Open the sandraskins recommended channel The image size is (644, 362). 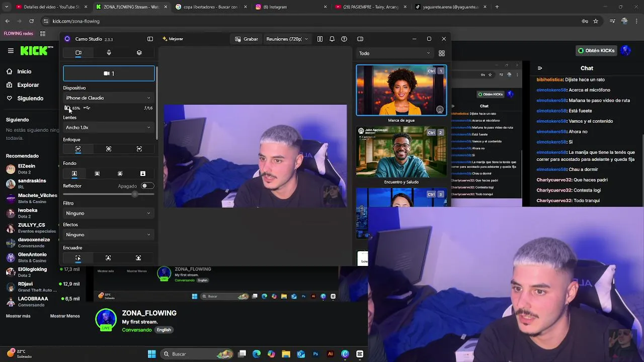pos(31,184)
